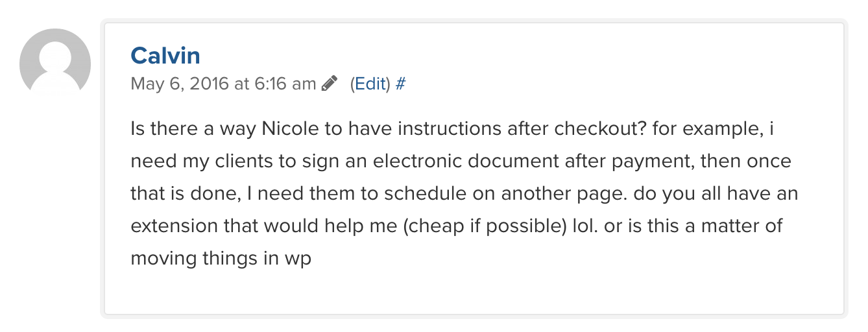868x332 pixels.
Task: Open the # comment permalink
Action: pos(400,84)
